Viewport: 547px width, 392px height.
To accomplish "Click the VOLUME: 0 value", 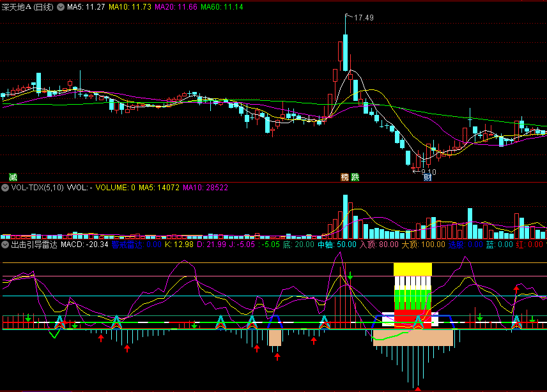I will (x=115, y=188).
